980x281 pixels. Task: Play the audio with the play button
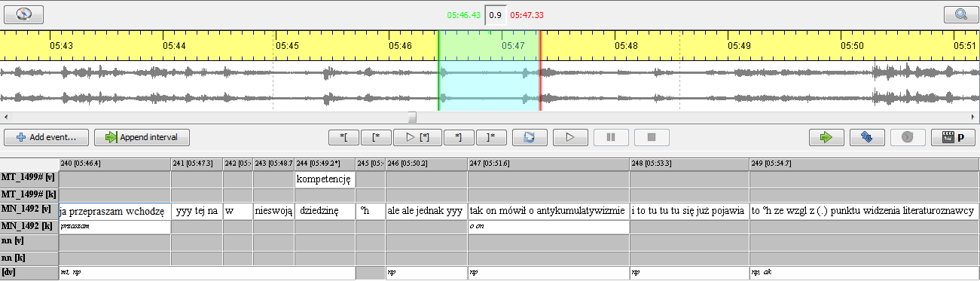570,137
